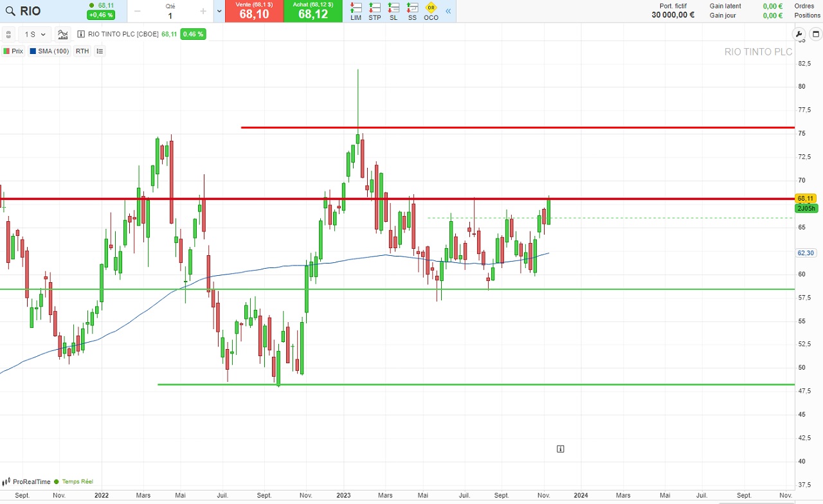Select the green line near 58.5

point(397,289)
